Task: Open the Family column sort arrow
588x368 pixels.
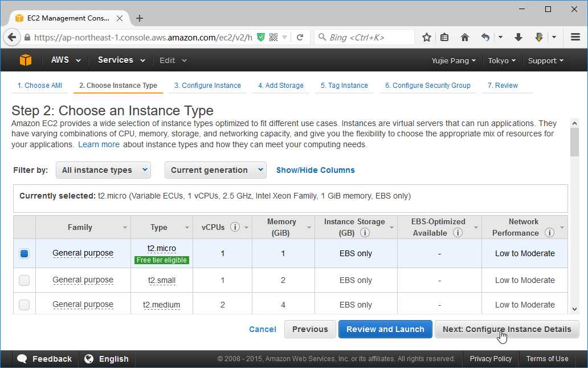Action: 125,228
